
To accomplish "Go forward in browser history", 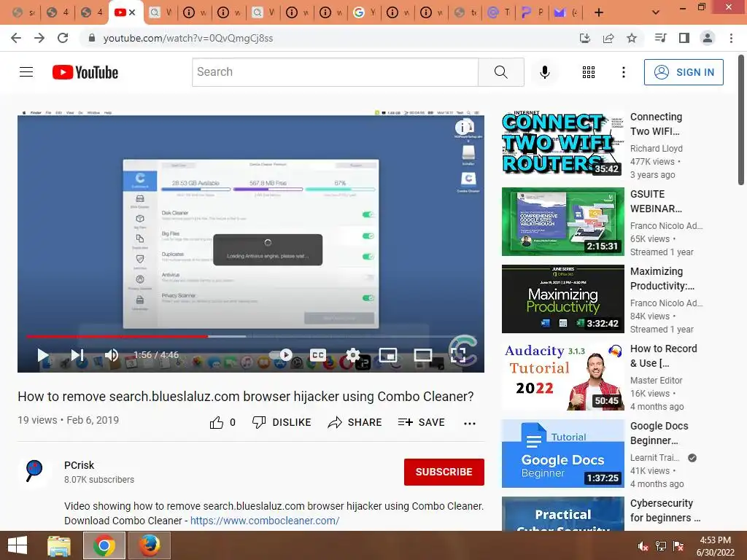I will point(39,38).
